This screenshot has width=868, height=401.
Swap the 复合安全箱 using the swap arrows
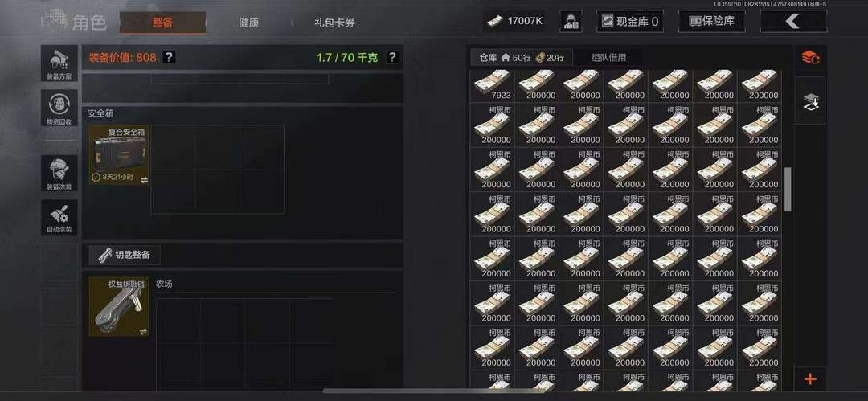pyautogui.click(x=144, y=179)
